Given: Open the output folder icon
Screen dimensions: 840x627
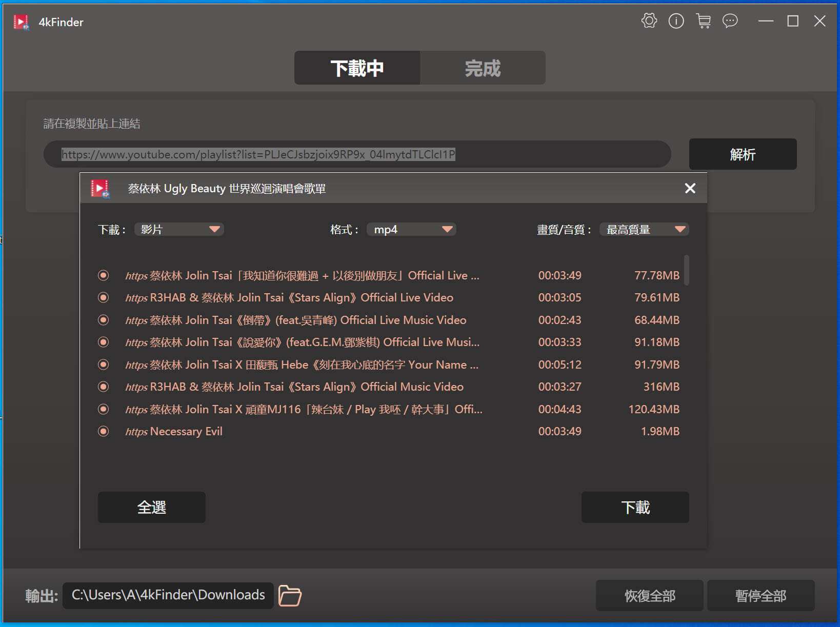Looking at the screenshot, I should [290, 595].
